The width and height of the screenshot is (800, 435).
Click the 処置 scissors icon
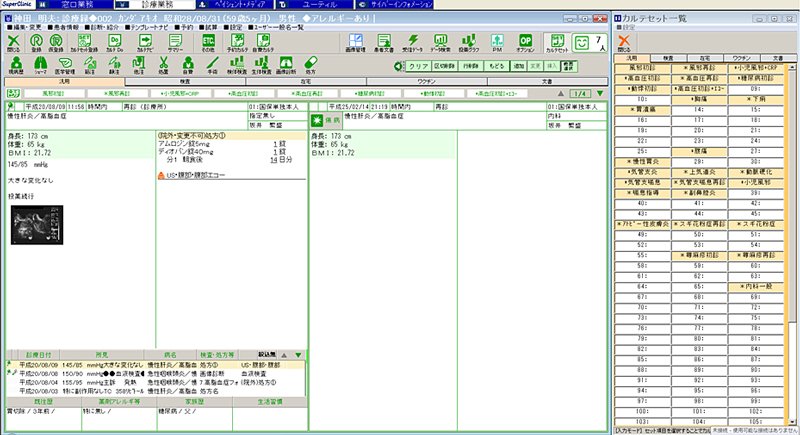point(163,65)
